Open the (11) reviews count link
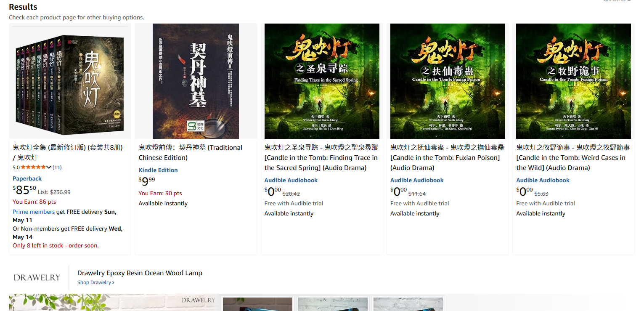 pyautogui.click(x=57, y=167)
